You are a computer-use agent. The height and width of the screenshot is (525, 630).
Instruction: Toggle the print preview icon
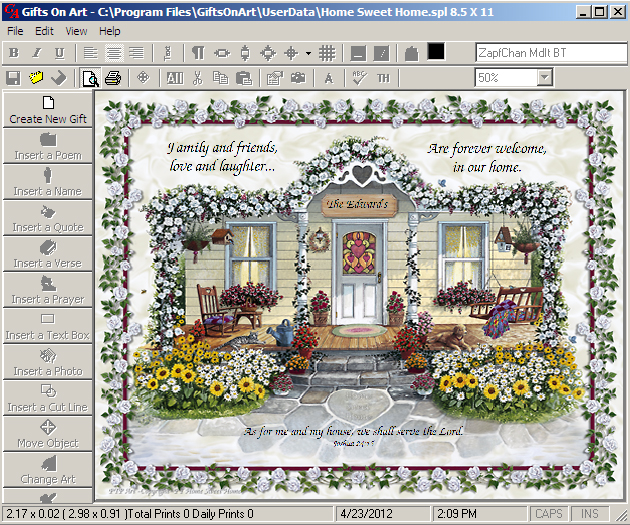point(90,78)
